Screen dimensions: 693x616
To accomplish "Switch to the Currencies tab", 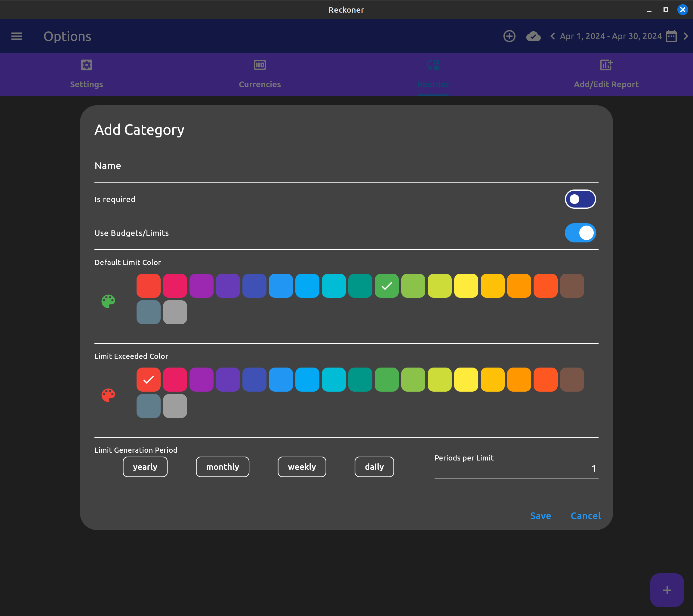I will pyautogui.click(x=260, y=74).
